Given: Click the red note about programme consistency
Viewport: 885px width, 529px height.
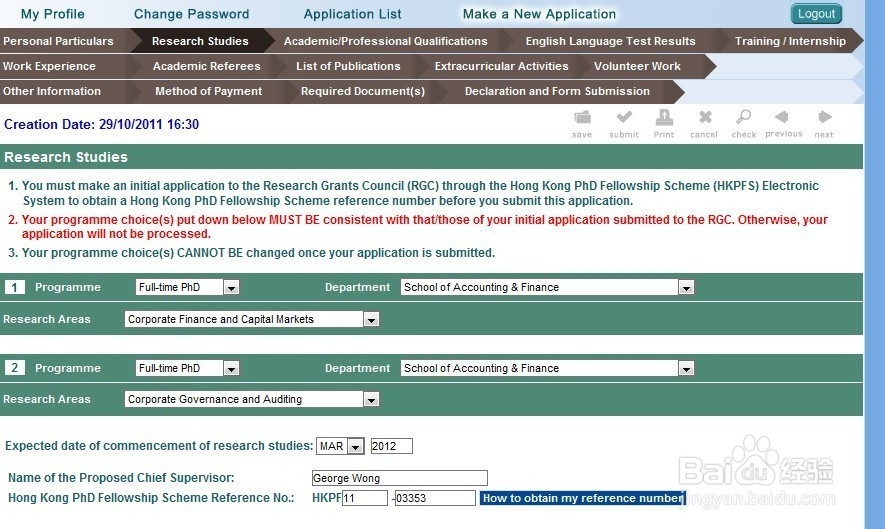Looking at the screenshot, I should pos(424,226).
